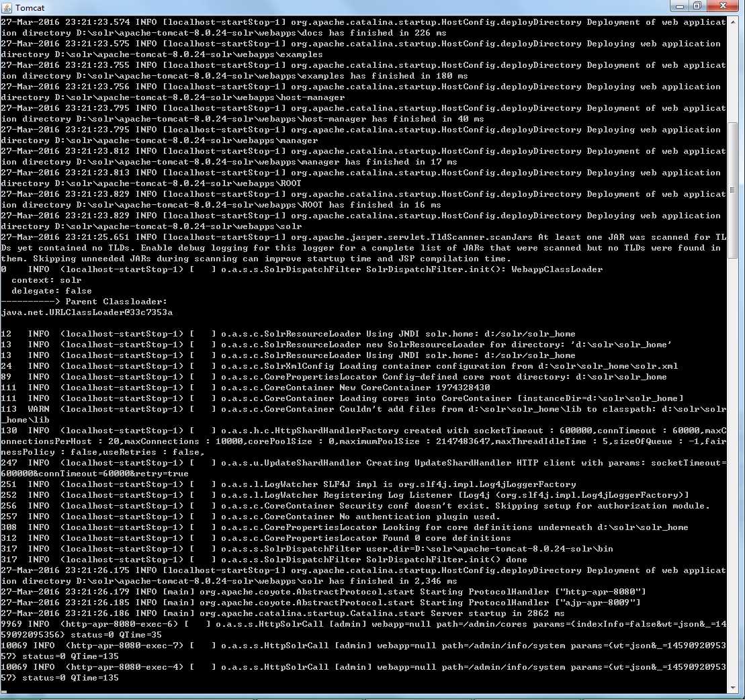Viewport: 745px width, 700px height.
Task: Maximize the Tomcat console window
Action: 697,5
